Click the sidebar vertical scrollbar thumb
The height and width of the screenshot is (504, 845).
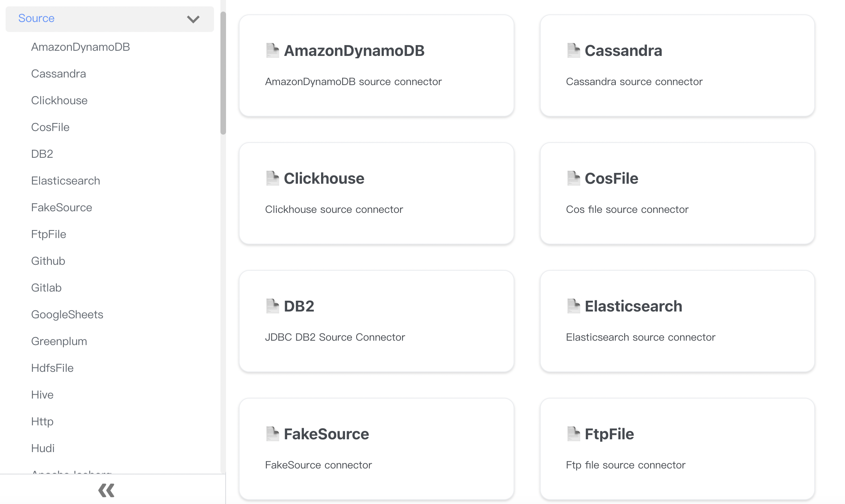pyautogui.click(x=223, y=73)
